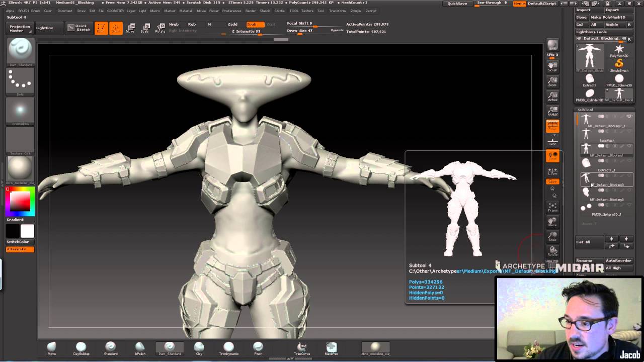Open Zplugin menu

[x=356, y=11]
